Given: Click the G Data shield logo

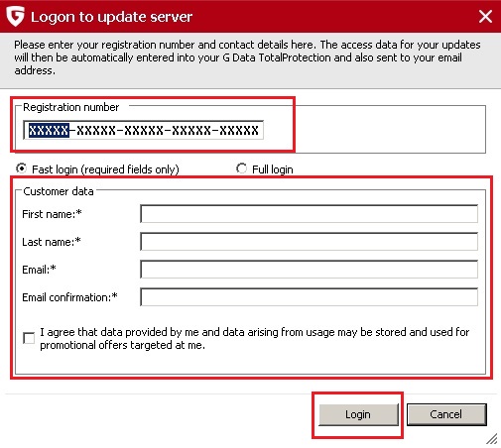Looking at the screenshot, I should click(15, 17).
